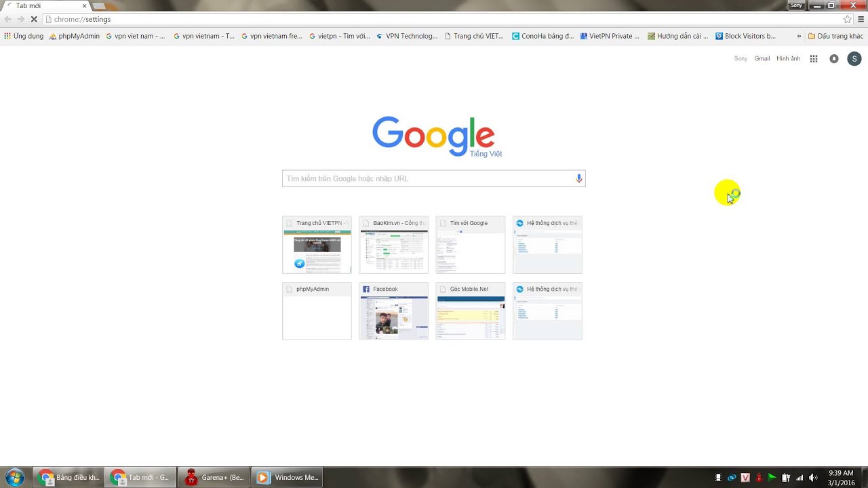Click the Sony profile button in title bar

[796, 5]
